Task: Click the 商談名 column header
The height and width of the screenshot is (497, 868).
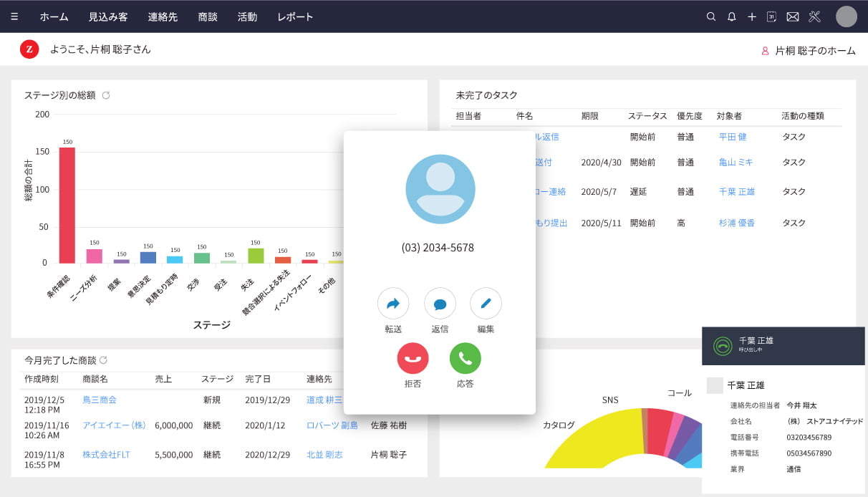Action: click(x=95, y=379)
